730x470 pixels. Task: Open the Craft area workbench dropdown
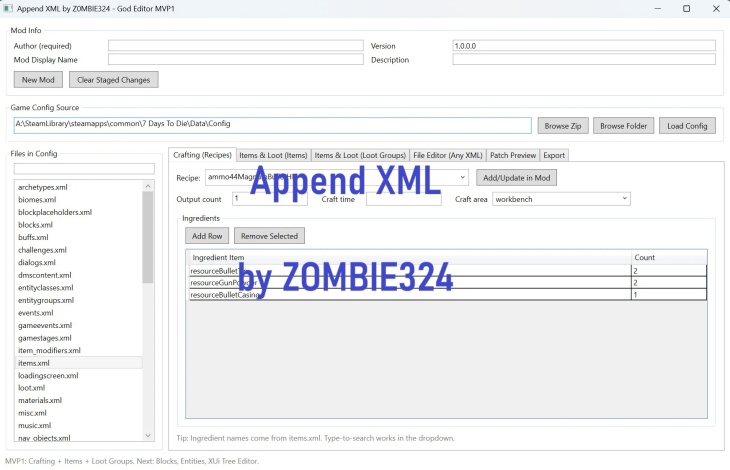pyautogui.click(x=561, y=199)
